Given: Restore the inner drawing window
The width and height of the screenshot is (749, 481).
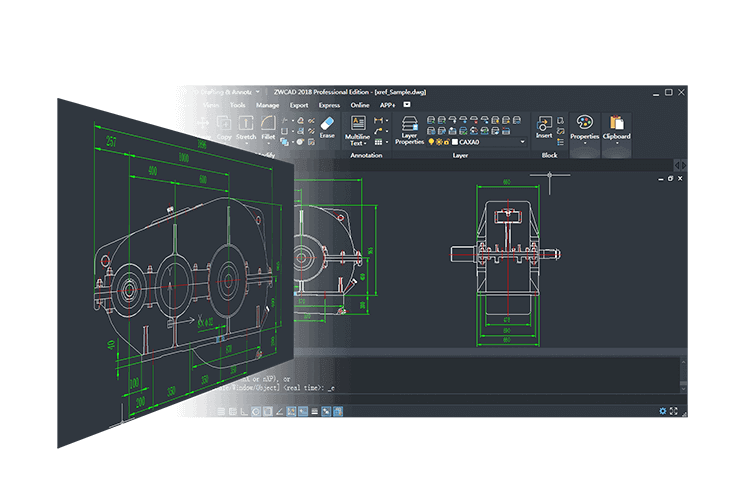Looking at the screenshot, I should pyautogui.click(x=670, y=179).
